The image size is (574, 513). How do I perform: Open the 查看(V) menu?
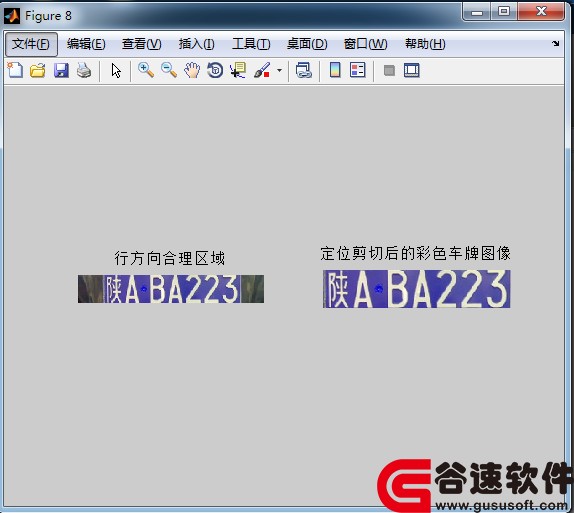(142, 44)
